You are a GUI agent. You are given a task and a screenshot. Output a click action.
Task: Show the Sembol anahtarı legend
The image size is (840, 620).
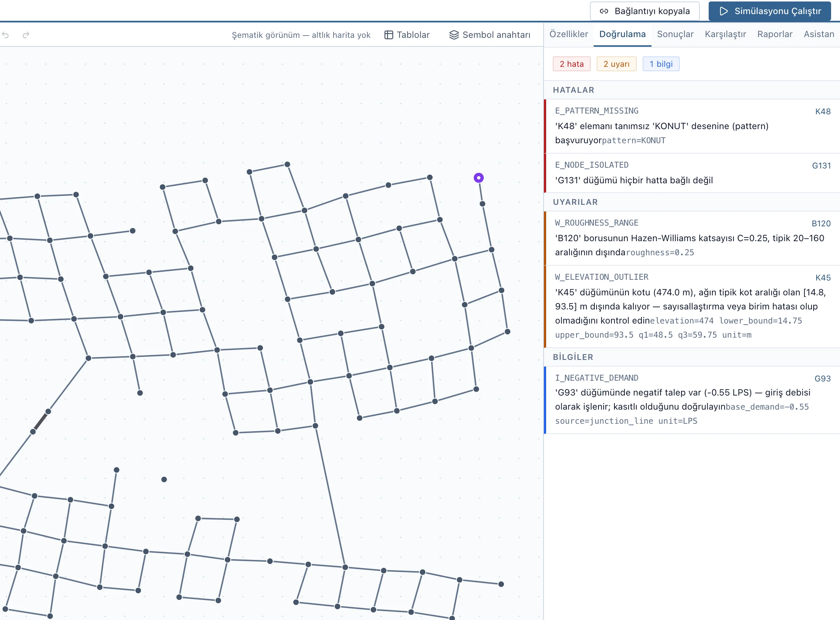[x=490, y=35]
